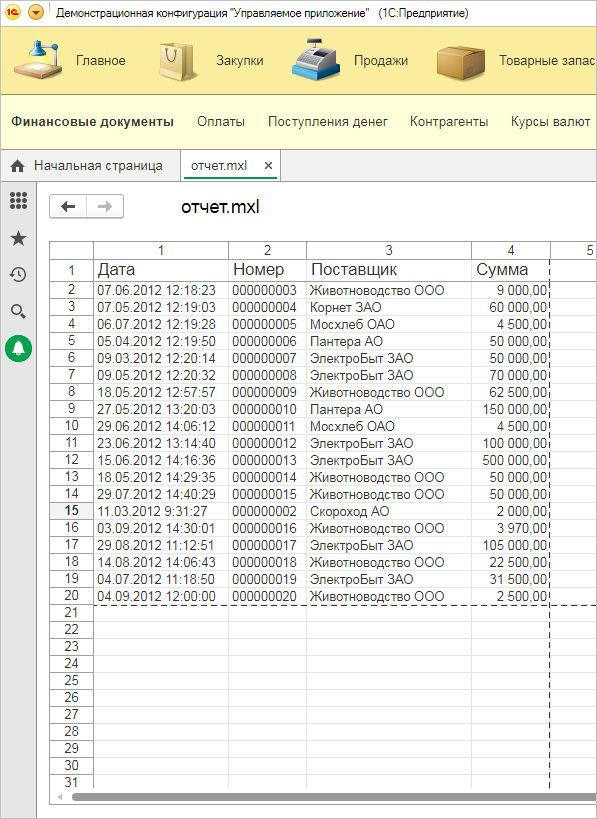
Task: Open the Продажи cash register icon
Action: click(315, 60)
